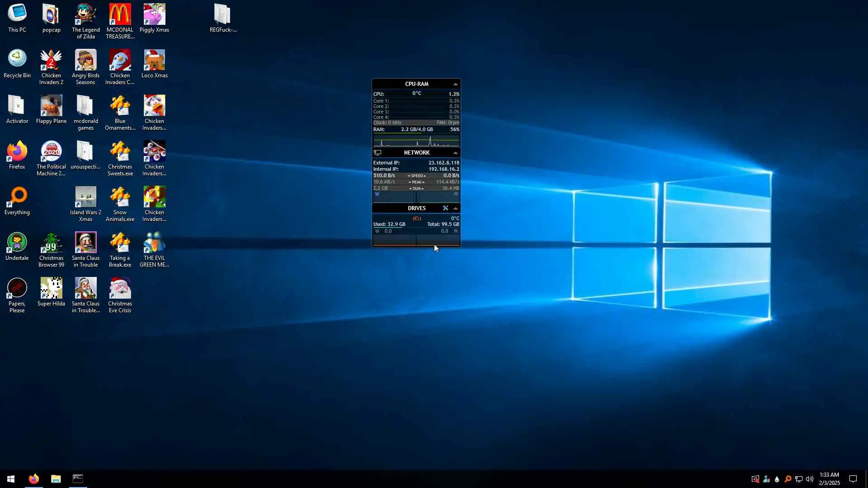Collapse the DRIVES widget panel
Image resolution: width=868 pixels, height=488 pixels.
coord(455,208)
